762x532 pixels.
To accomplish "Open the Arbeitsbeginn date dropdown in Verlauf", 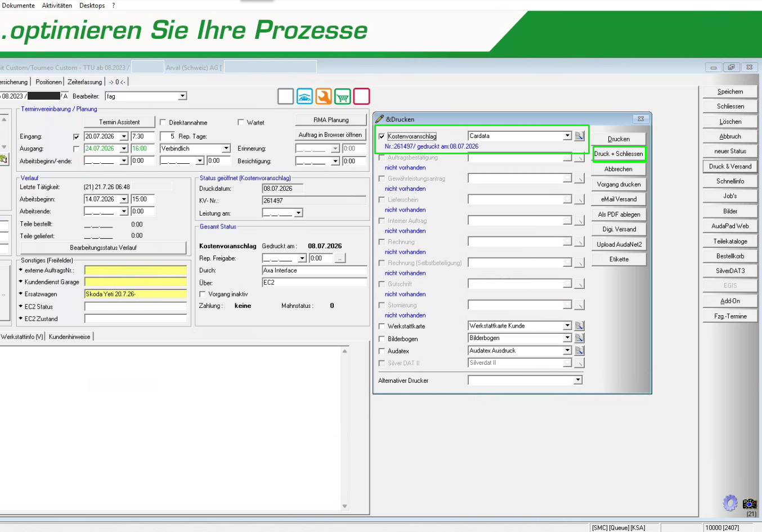I will pyautogui.click(x=124, y=199).
